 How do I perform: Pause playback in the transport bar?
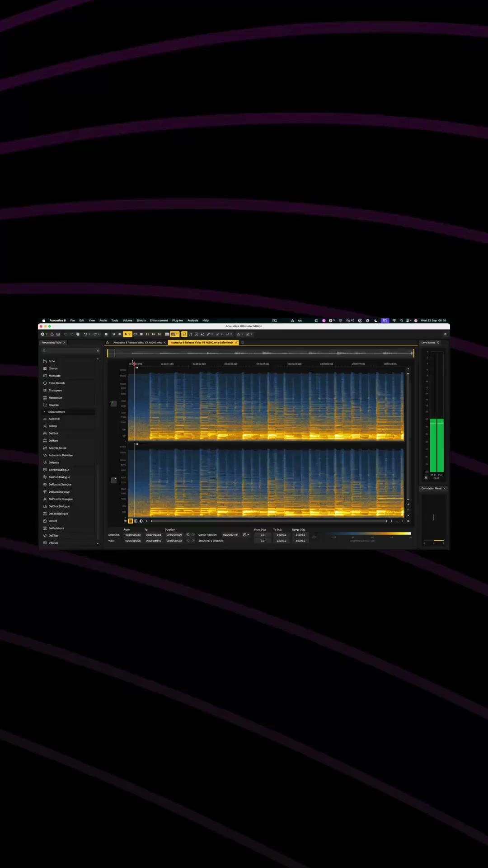pos(147,334)
